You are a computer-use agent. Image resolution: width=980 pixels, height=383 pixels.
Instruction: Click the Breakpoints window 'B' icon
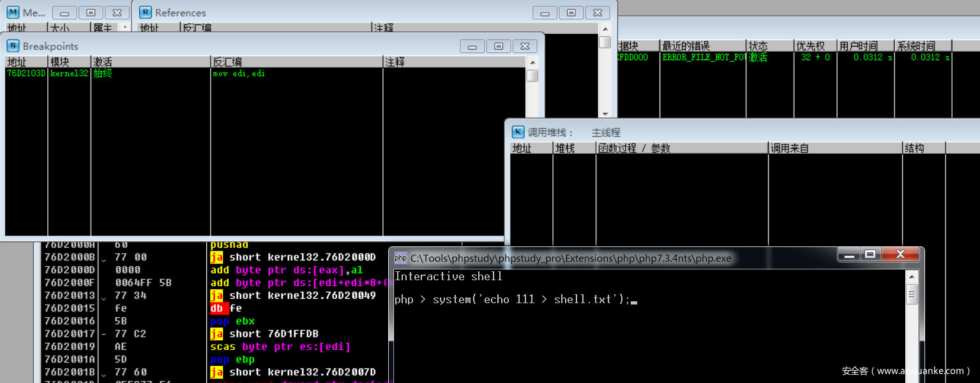coord(13,46)
